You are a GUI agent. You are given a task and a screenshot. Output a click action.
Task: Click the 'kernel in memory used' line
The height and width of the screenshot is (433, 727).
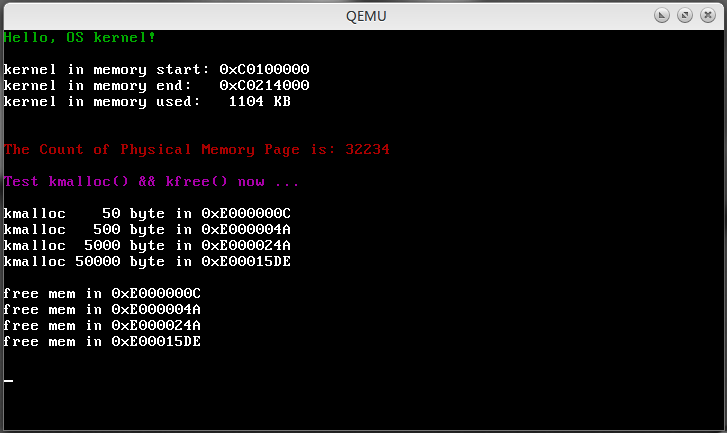[147, 102]
